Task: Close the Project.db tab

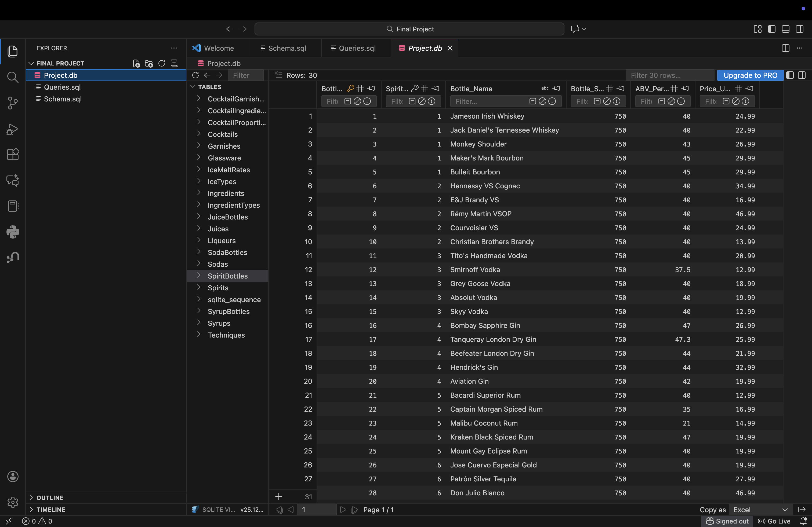Action: [x=450, y=48]
